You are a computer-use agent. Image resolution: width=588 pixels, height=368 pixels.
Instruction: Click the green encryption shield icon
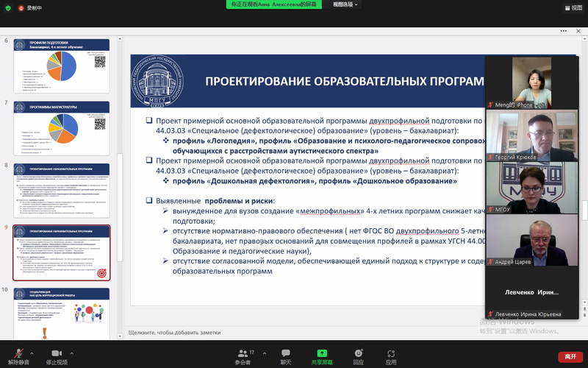(8, 8)
